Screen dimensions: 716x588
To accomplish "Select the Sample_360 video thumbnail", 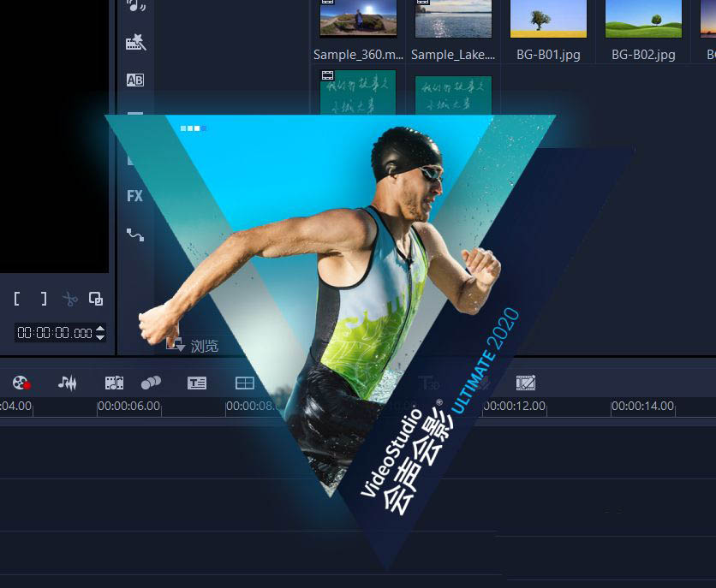I will tap(358, 18).
